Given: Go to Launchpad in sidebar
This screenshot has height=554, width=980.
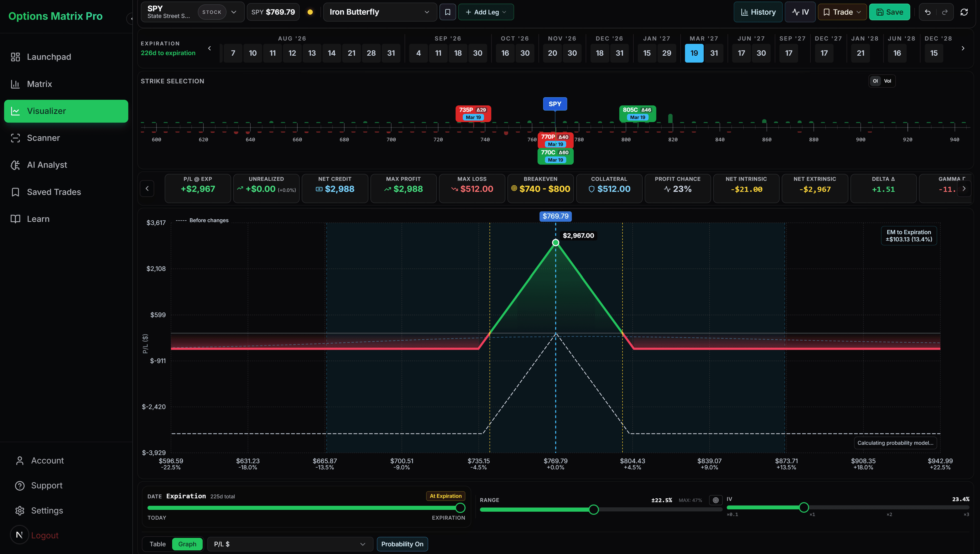Looking at the screenshot, I should (66, 57).
